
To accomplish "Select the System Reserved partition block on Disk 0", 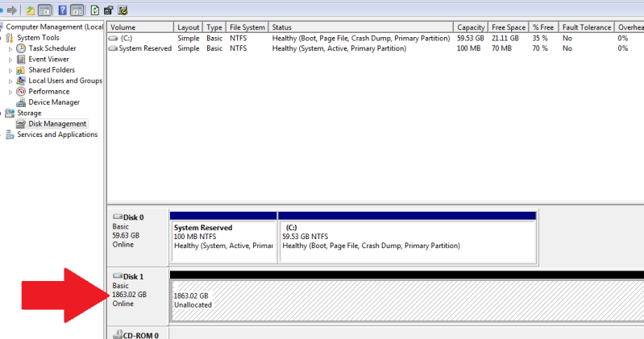I will [222, 240].
